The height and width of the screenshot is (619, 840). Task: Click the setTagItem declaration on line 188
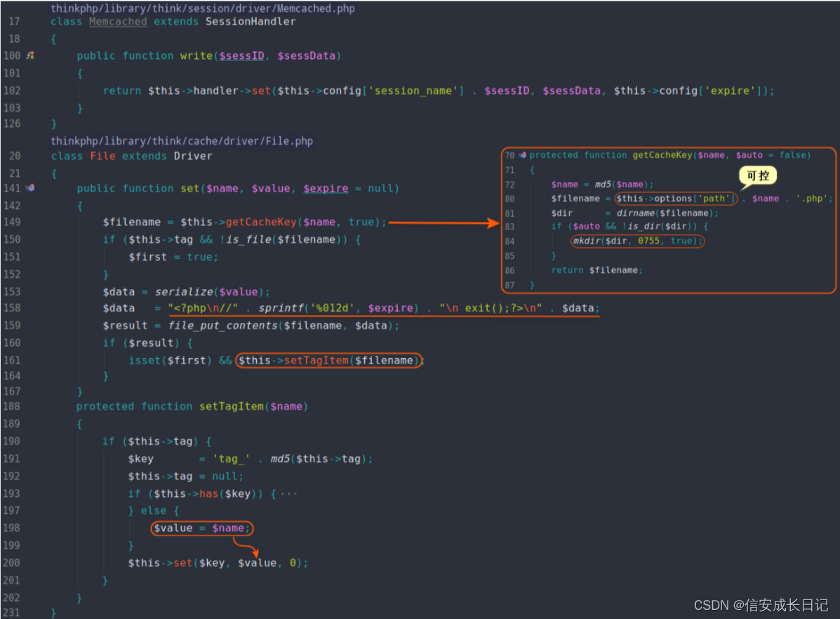click(x=232, y=407)
